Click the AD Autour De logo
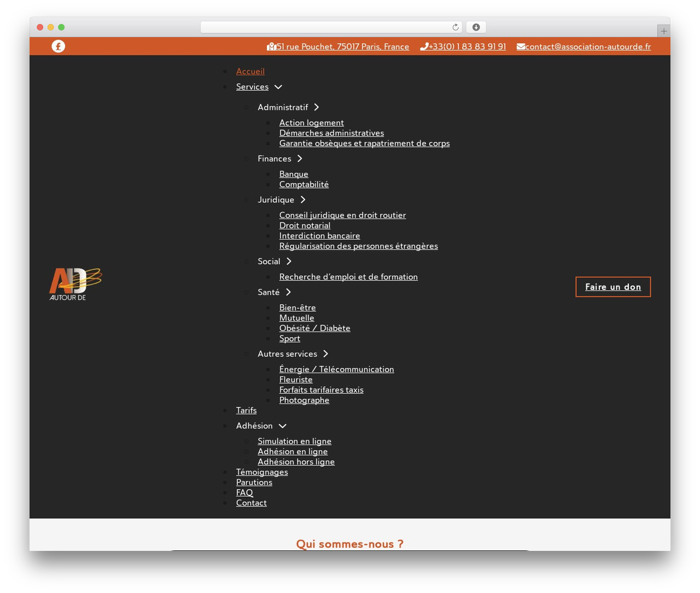Viewport: 700px width, 593px height. pos(75,284)
